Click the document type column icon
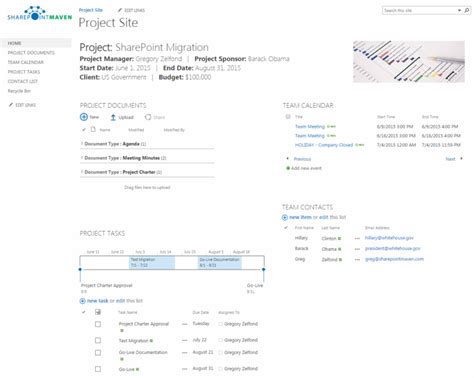 pyautogui.click(x=93, y=129)
